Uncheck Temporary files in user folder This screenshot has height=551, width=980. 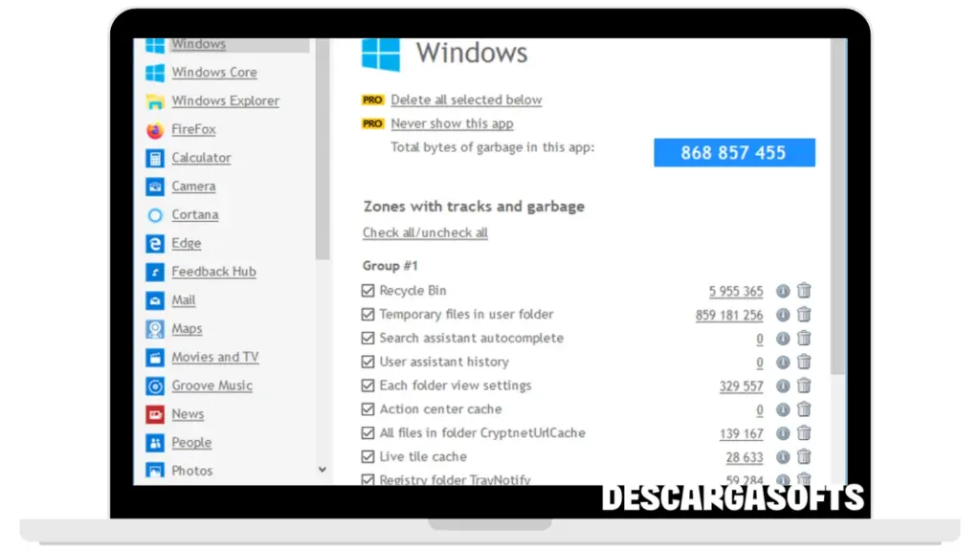tap(368, 314)
